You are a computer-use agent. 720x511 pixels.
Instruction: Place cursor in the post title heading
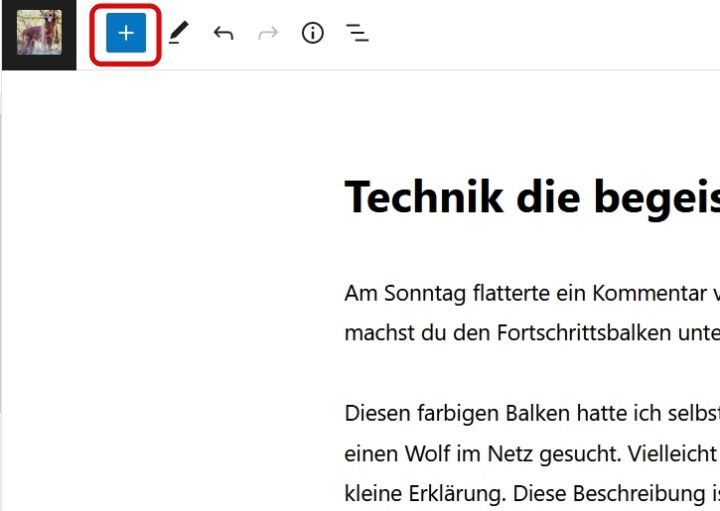(530, 197)
